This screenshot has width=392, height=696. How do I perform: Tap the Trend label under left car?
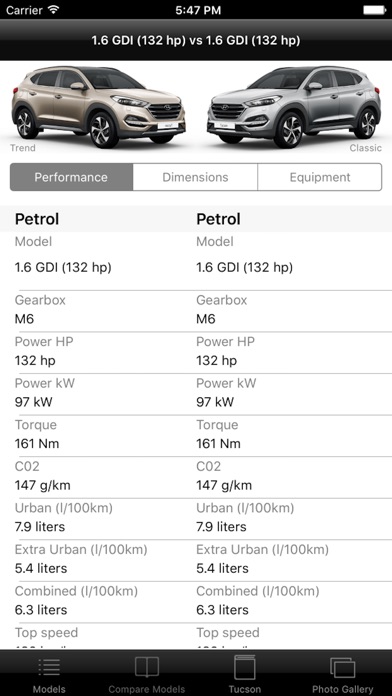pyautogui.click(x=23, y=148)
